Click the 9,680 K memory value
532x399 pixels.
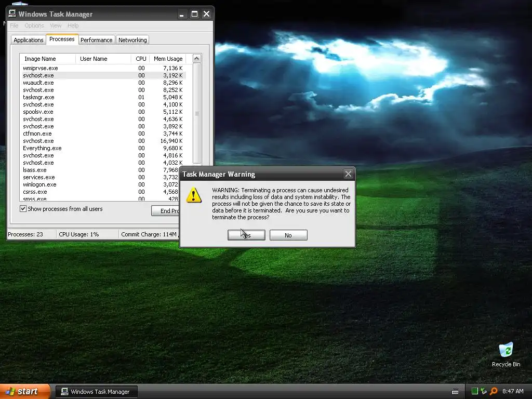172,148
